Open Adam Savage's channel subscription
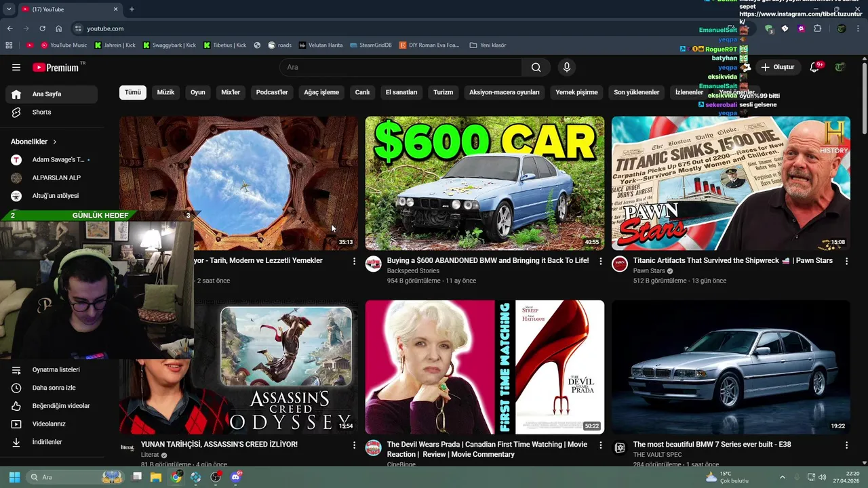868x488 pixels. [52, 160]
